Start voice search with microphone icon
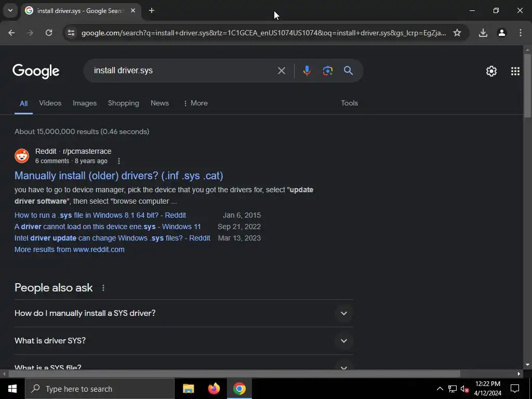Image resolution: width=532 pixels, height=399 pixels. point(307,71)
